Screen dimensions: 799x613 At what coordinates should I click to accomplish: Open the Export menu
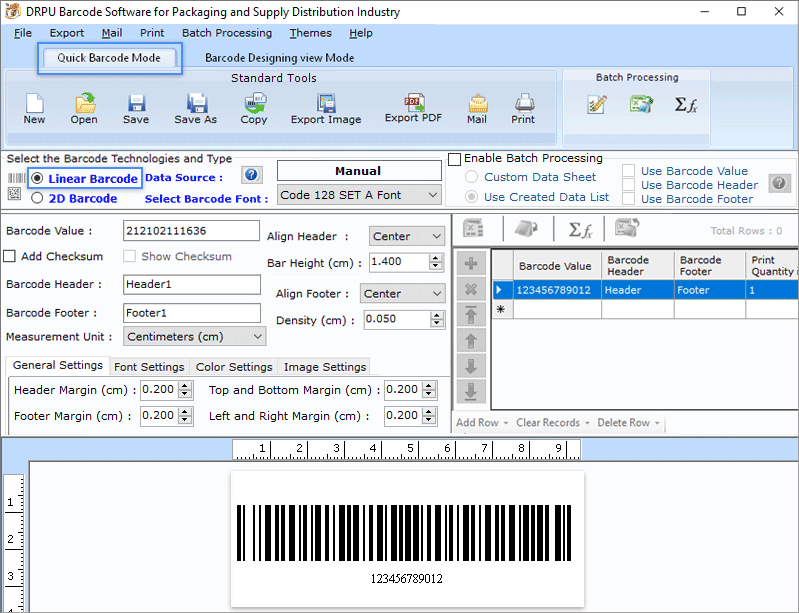click(66, 33)
